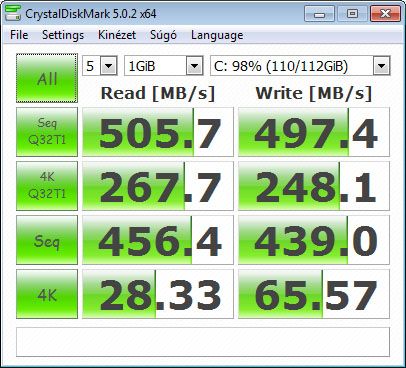Start the Seq Q32T1 test
The image size is (406, 368).
click(47, 132)
